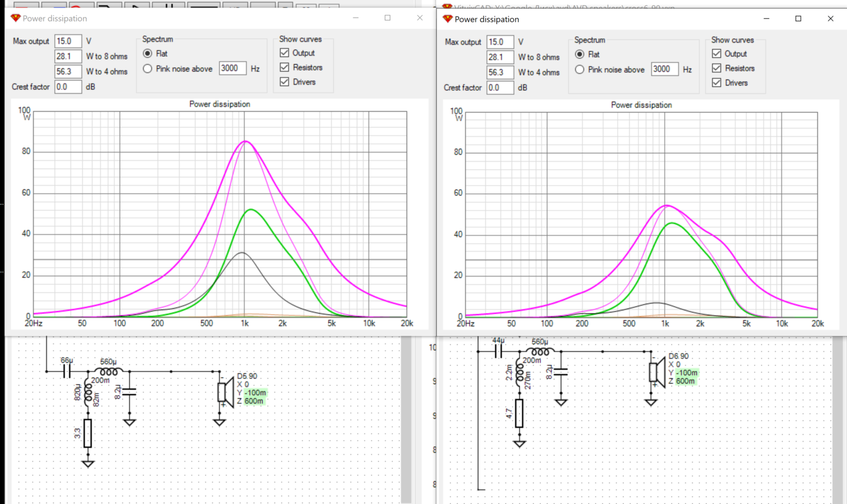Select the 820µ inductor in left schematic
Viewport: 847px width, 504px height.
pos(88,393)
